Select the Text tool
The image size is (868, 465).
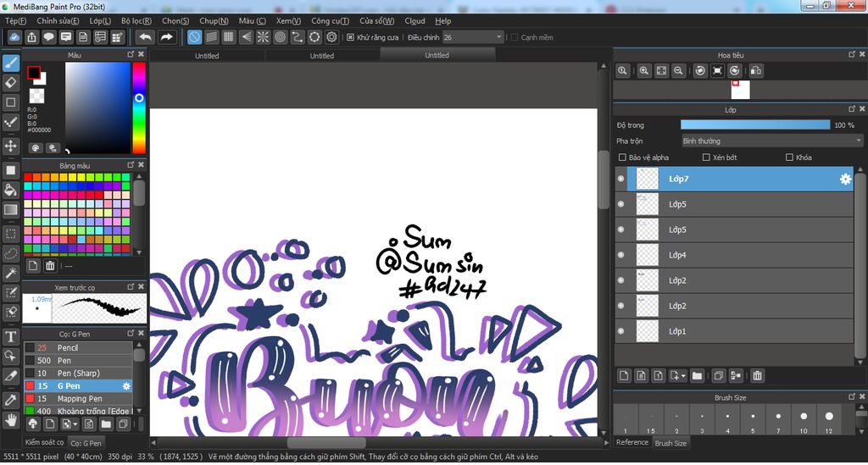click(10, 336)
